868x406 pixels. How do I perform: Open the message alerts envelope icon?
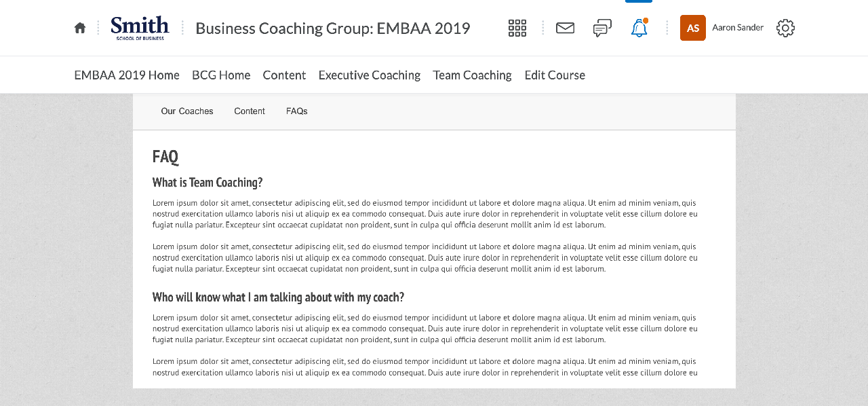[565, 28]
